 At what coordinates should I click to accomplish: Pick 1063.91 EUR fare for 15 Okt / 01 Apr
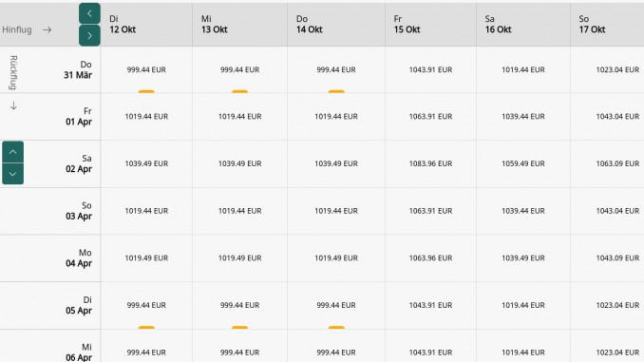pos(431,117)
